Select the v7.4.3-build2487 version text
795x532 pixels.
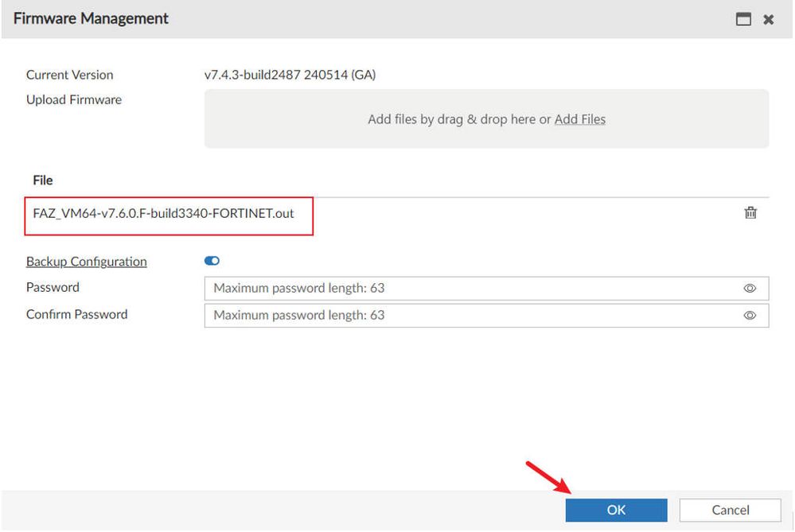(290, 75)
